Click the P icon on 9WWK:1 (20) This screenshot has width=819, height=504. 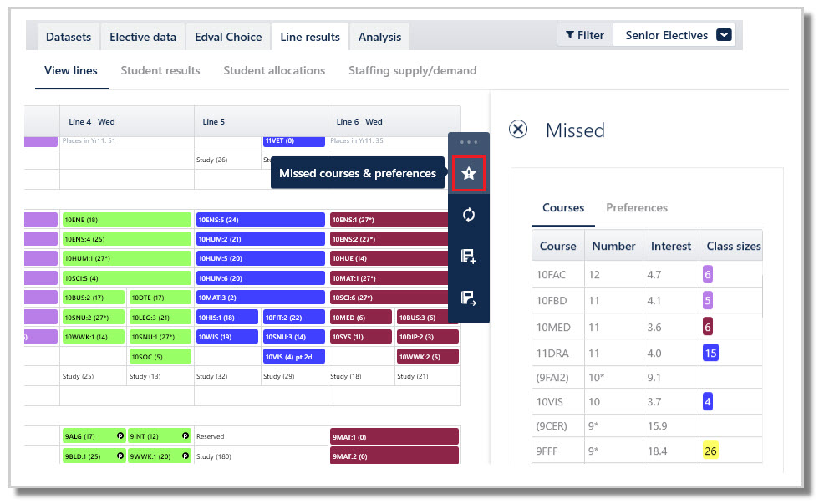coord(186,456)
